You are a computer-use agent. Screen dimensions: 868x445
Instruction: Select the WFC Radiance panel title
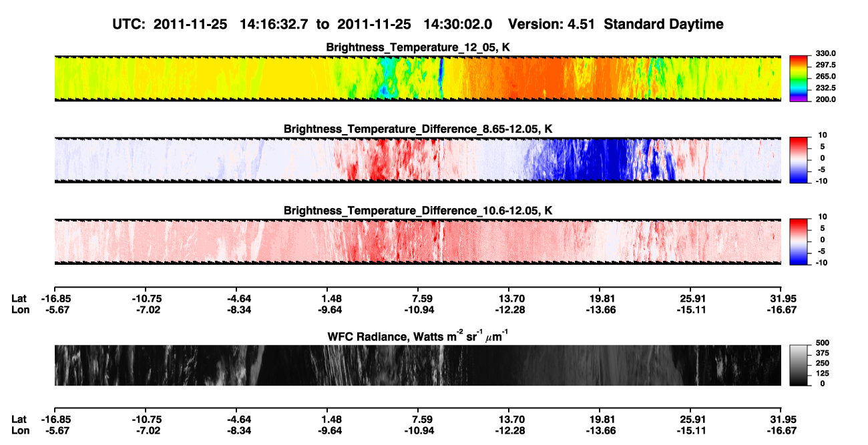pyautogui.click(x=418, y=336)
